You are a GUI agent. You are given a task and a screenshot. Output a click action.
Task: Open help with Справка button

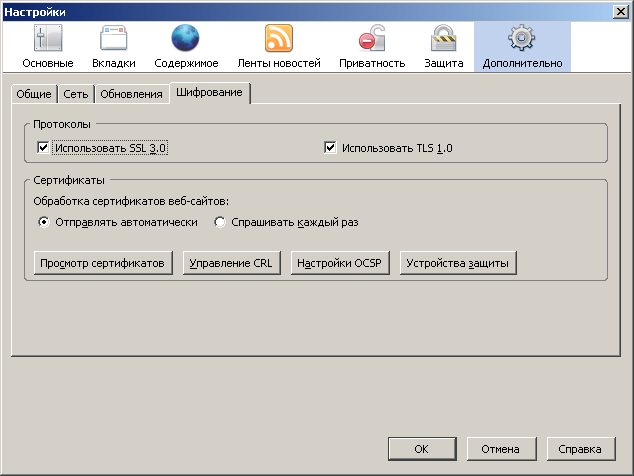[x=581, y=449]
